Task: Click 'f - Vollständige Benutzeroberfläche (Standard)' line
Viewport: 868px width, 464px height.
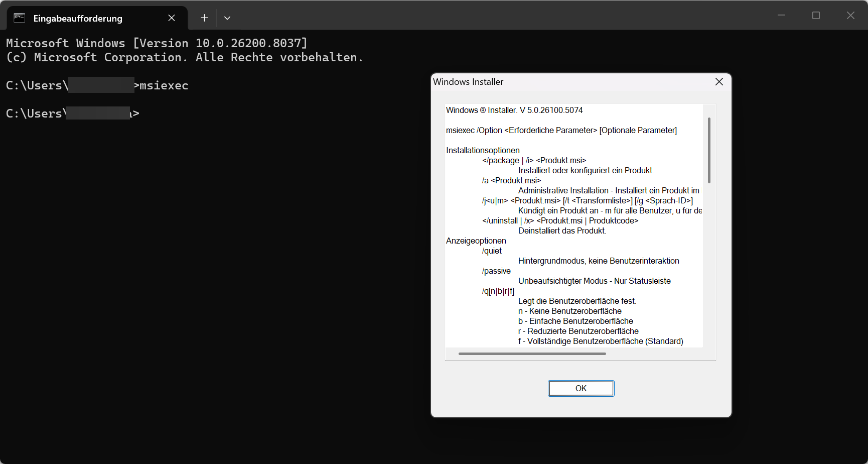Action: click(601, 341)
